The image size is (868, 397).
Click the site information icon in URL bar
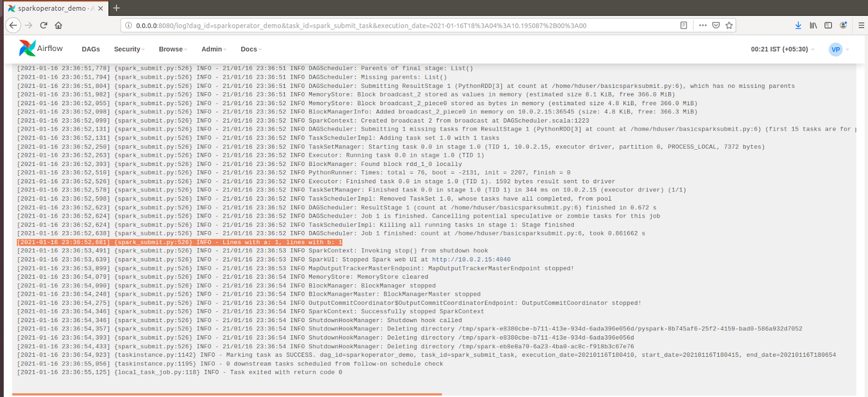[129, 25]
